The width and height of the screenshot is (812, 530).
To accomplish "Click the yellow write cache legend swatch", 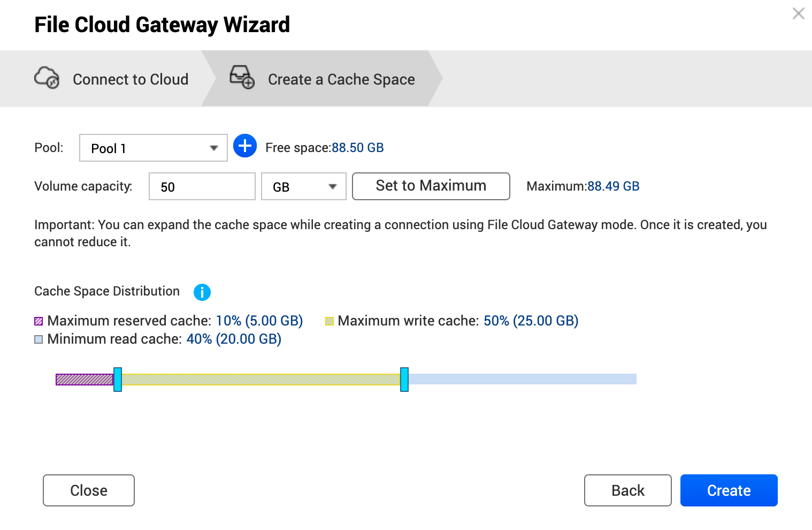I will click(x=330, y=321).
